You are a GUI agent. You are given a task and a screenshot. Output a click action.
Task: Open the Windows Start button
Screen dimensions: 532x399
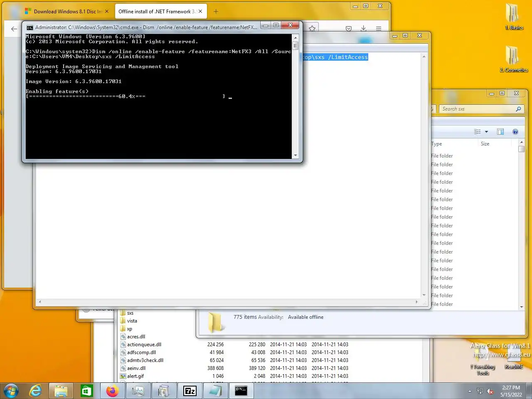11,391
